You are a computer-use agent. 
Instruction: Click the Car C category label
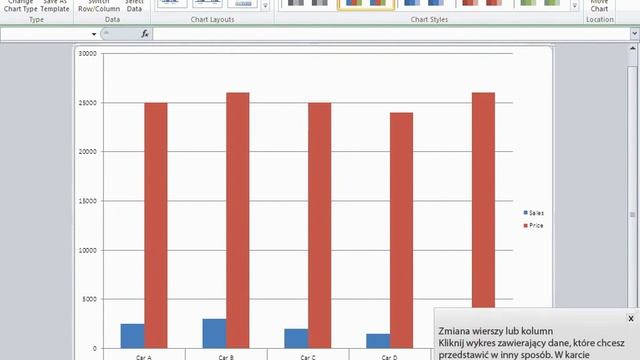(307, 357)
